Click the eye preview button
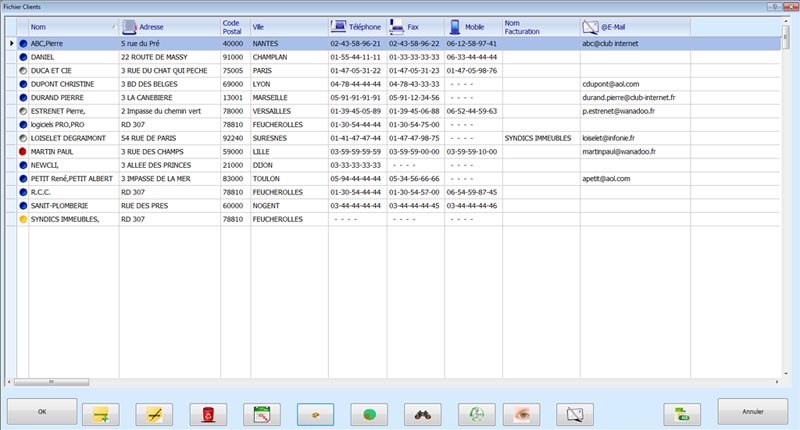The image size is (800, 430). (530, 412)
